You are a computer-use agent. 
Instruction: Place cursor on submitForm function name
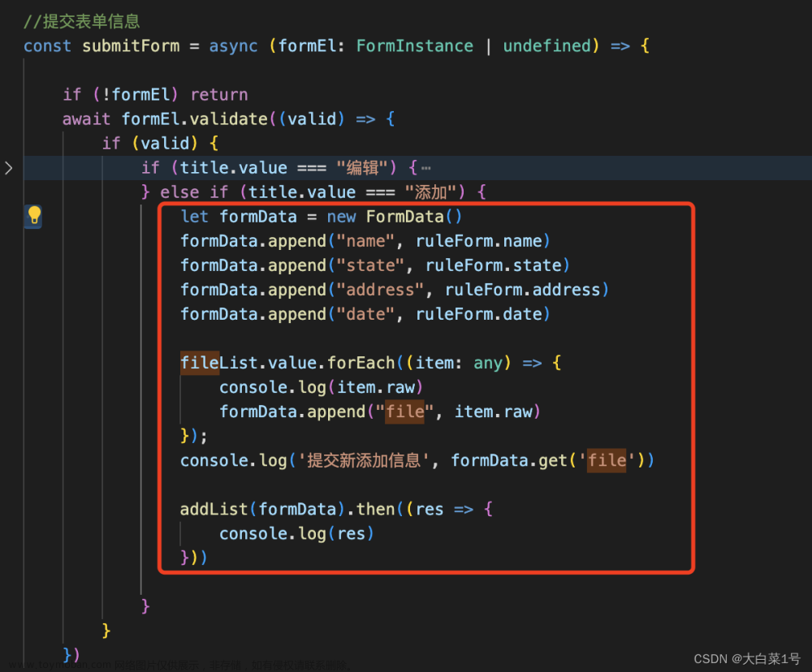131,46
